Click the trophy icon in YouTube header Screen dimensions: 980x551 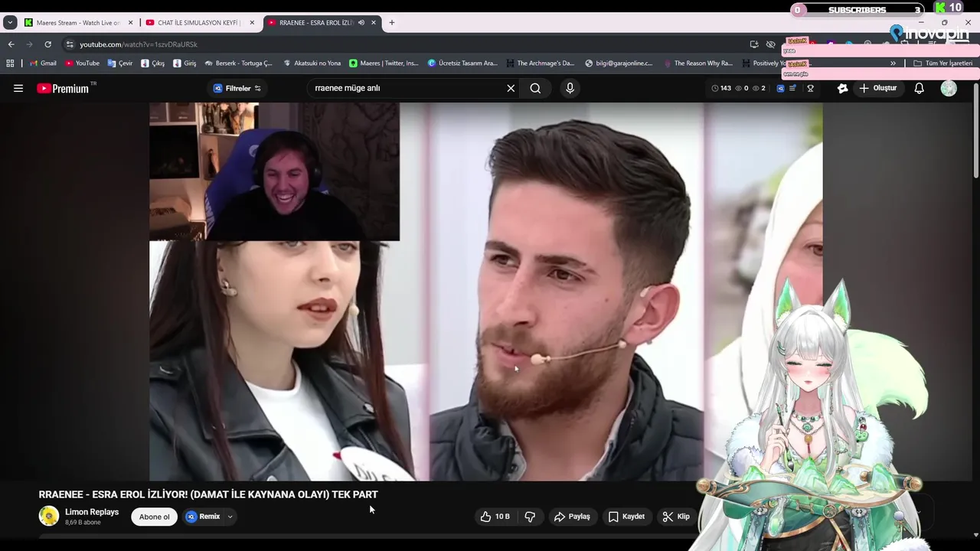point(810,88)
